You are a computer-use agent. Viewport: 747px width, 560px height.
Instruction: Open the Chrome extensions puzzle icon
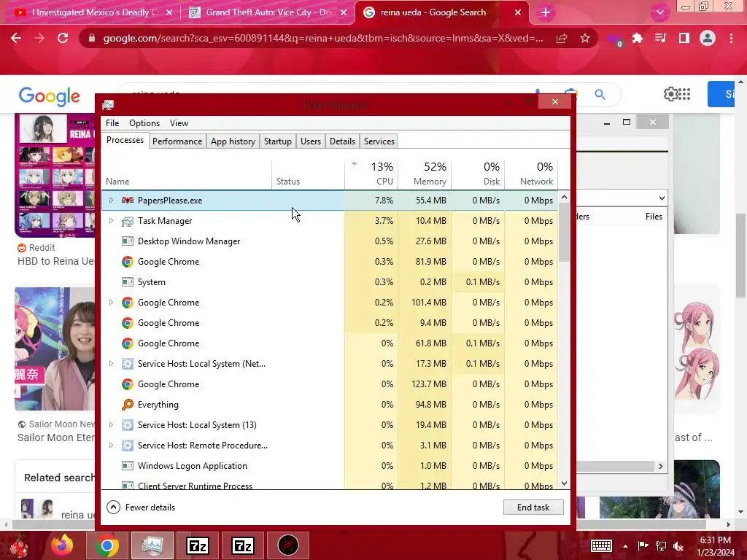pos(637,38)
